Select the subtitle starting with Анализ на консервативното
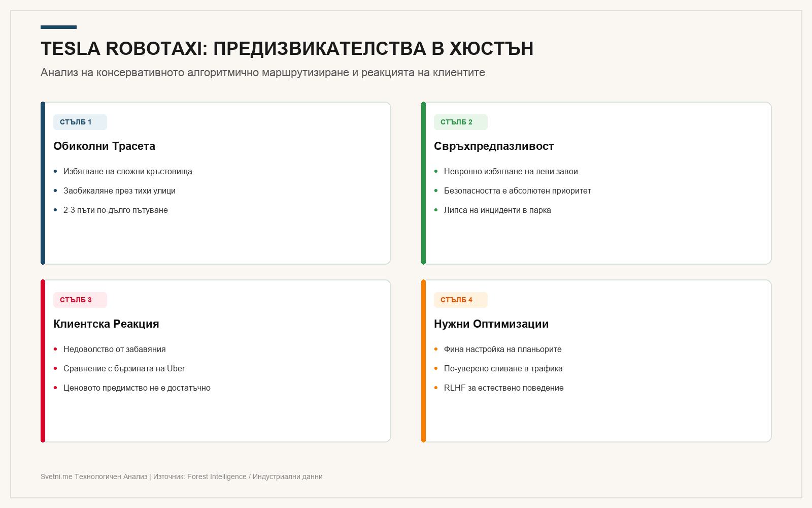The height and width of the screenshot is (508, 812). pyautogui.click(x=263, y=73)
